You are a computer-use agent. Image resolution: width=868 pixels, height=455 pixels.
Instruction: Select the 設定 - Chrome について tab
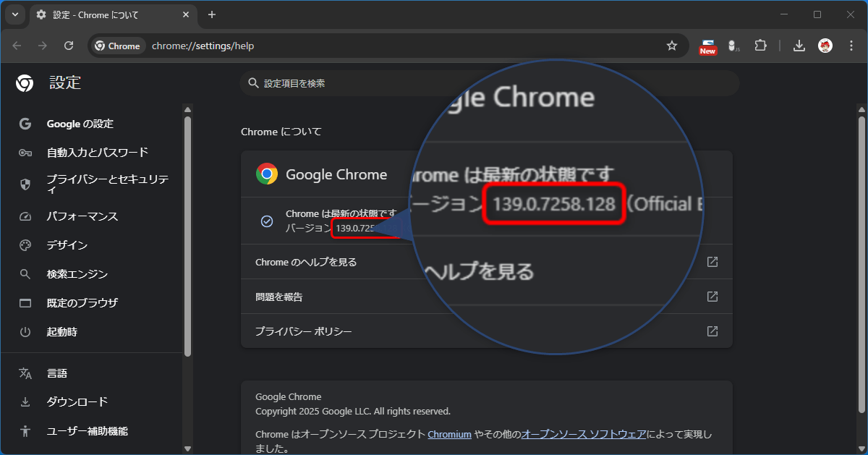click(113, 14)
